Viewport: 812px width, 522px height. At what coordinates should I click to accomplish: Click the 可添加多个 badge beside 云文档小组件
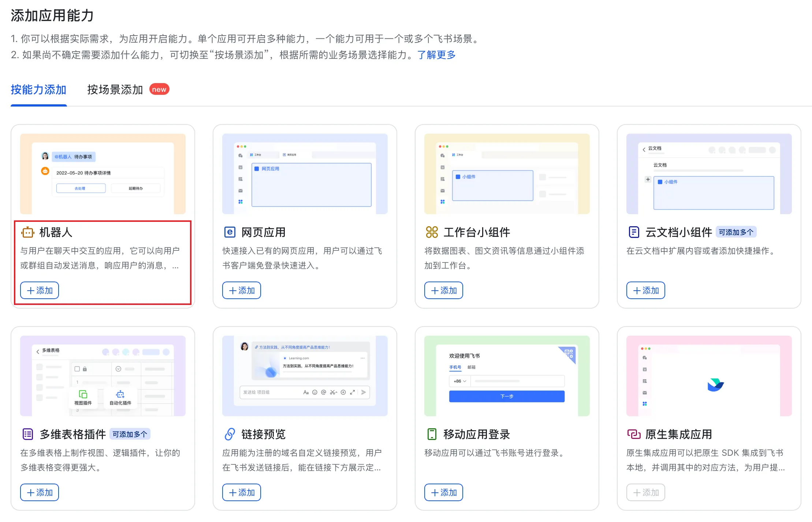click(x=736, y=232)
